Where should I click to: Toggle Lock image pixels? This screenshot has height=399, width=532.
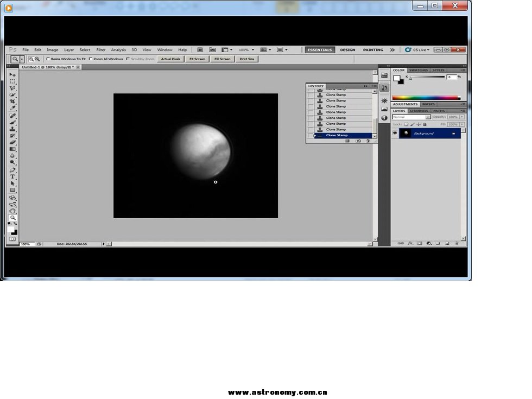[413, 124]
